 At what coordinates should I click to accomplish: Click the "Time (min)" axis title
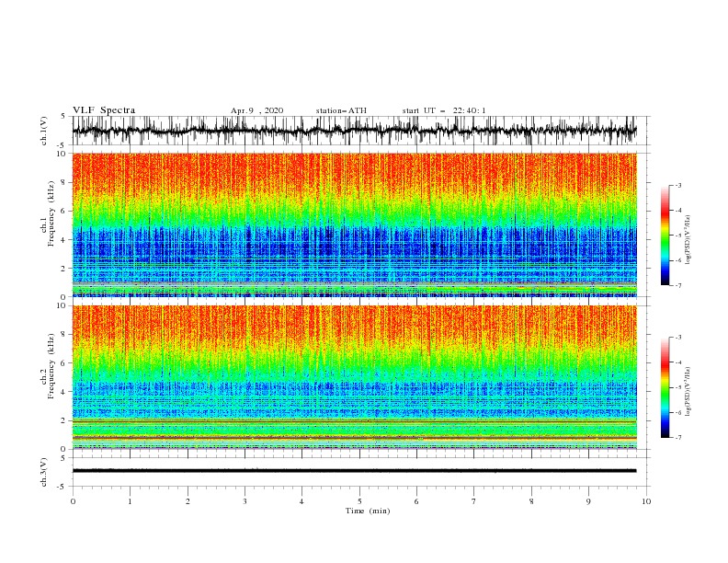pyautogui.click(x=368, y=511)
